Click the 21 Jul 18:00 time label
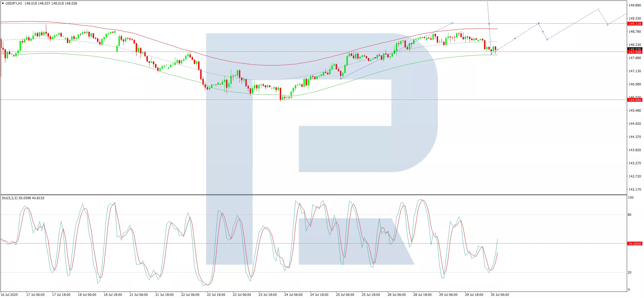 tap(164, 295)
